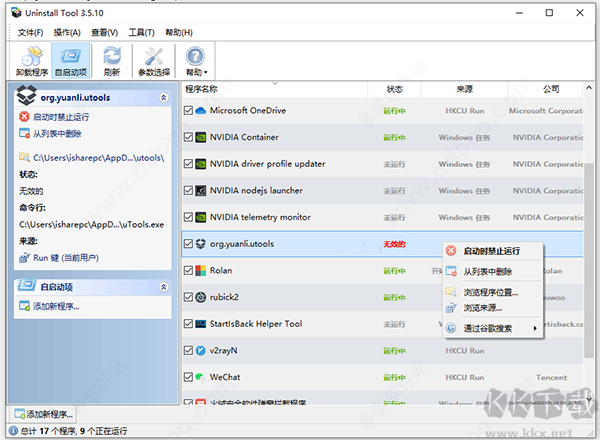Open the 帮助(H) menu

[x=179, y=33]
